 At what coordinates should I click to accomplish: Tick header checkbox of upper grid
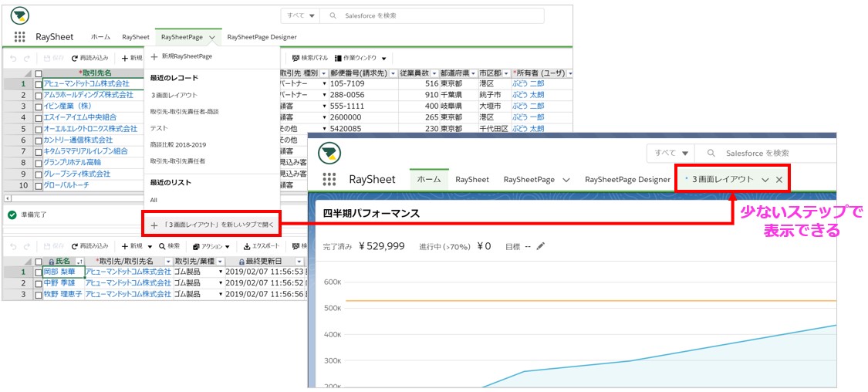(x=39, y=73)
